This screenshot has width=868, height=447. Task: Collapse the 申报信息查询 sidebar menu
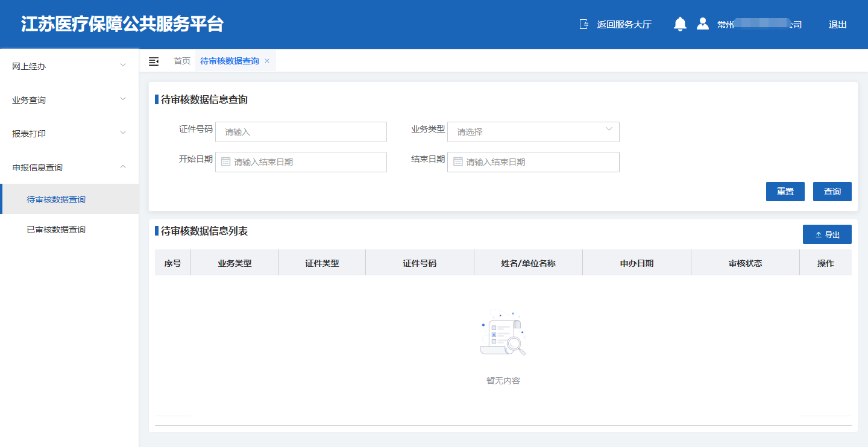(69, 167)
